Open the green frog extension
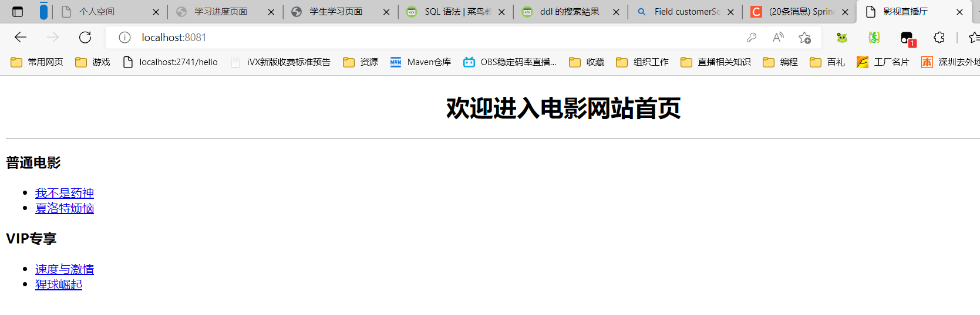This screenshot has height=315, width=980. 842,38
